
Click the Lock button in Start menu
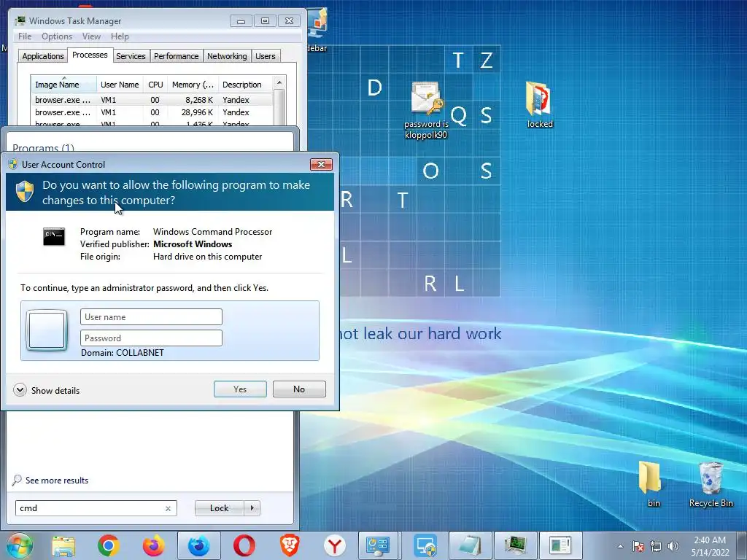[219, 508]
